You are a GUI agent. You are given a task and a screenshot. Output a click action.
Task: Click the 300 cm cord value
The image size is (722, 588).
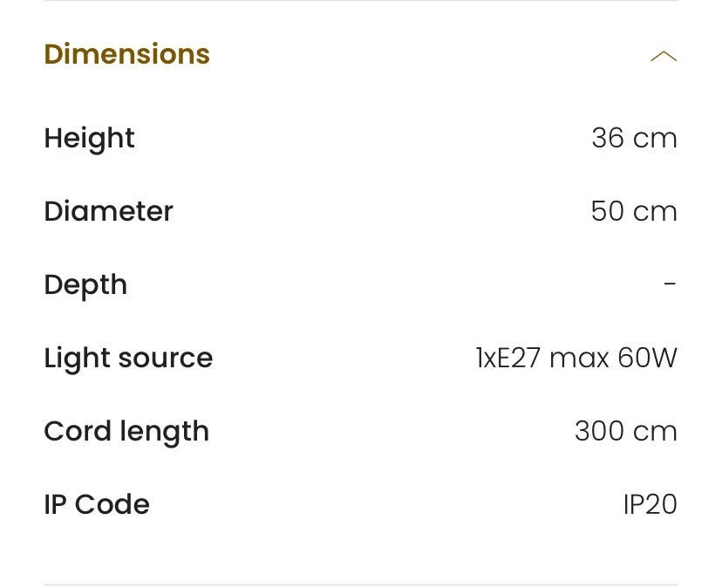coord(625,431)
